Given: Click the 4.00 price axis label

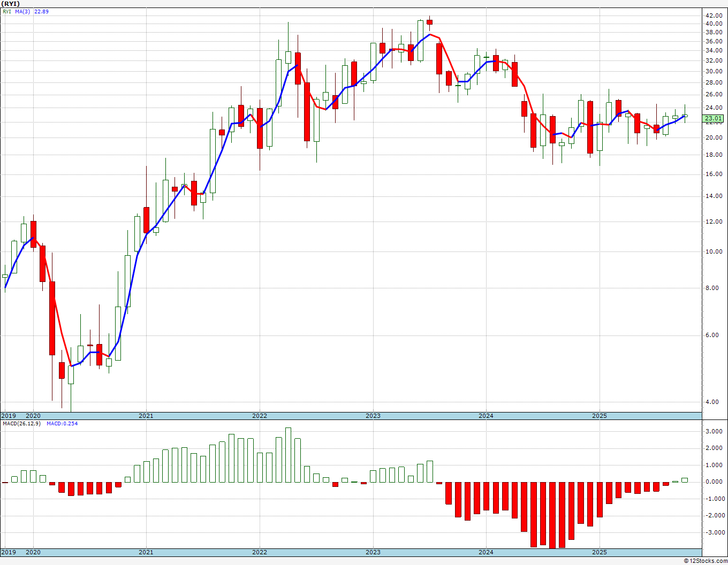Looking at the screenshot, I should click(x=712, y=402).
